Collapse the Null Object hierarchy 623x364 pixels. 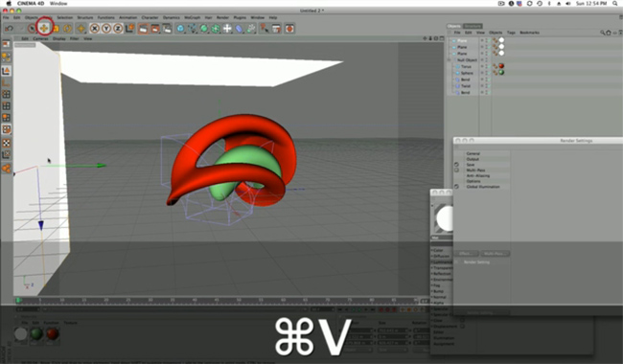coord(450,60)
